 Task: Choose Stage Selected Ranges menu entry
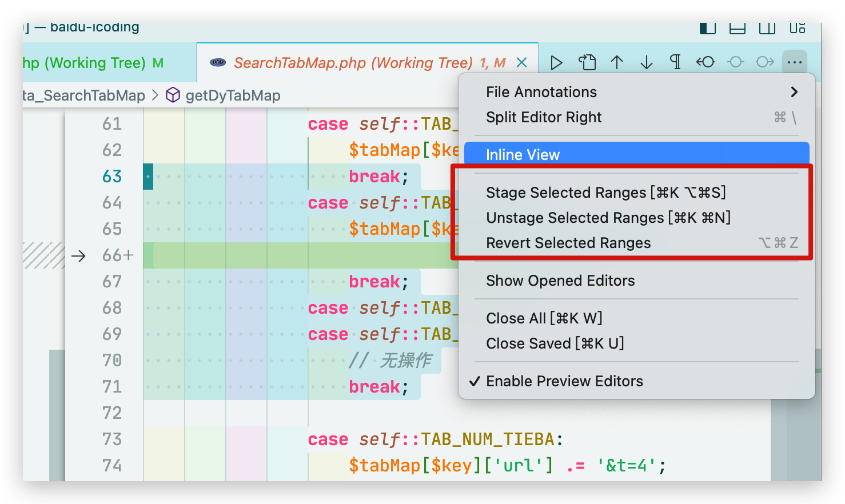[x=605, y=193]
